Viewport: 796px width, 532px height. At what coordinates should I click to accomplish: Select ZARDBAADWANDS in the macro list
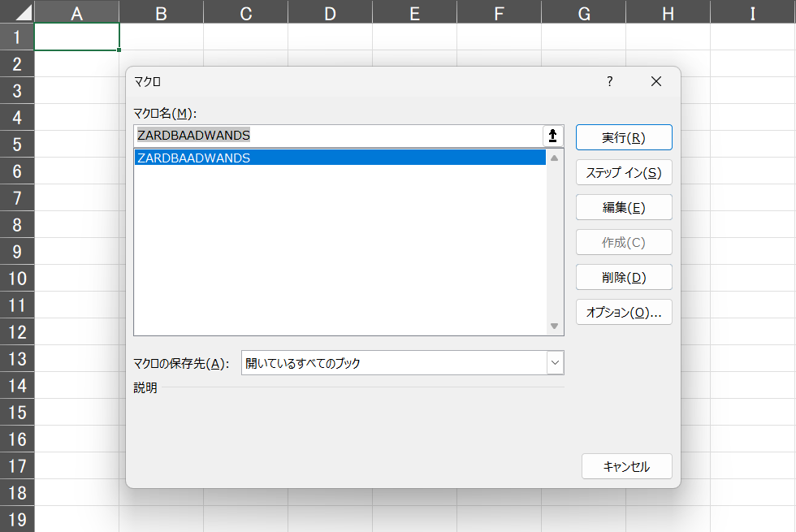[x=340, y=158]
